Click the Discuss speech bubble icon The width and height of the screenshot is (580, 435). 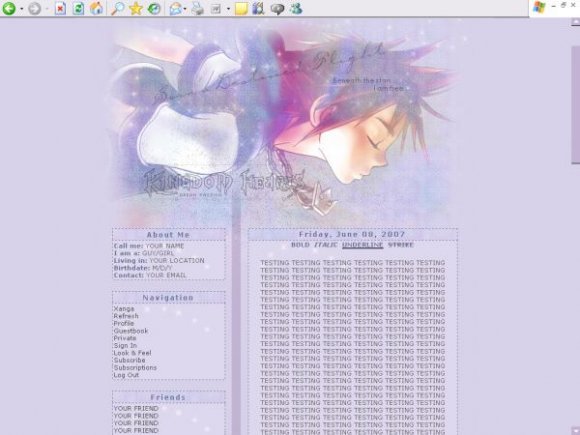[277, 9]
